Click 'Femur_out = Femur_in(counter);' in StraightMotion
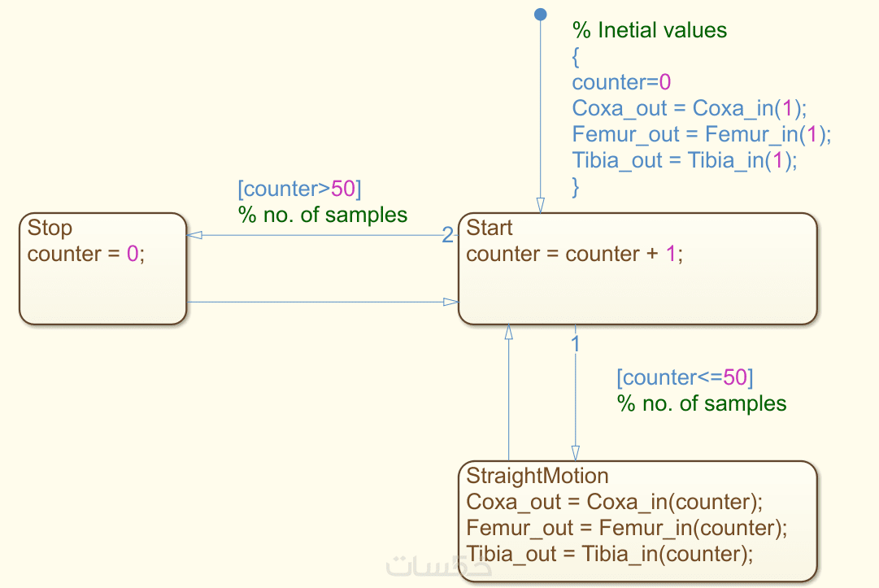Screen dimensions: 879x588 tap(627, 528)
